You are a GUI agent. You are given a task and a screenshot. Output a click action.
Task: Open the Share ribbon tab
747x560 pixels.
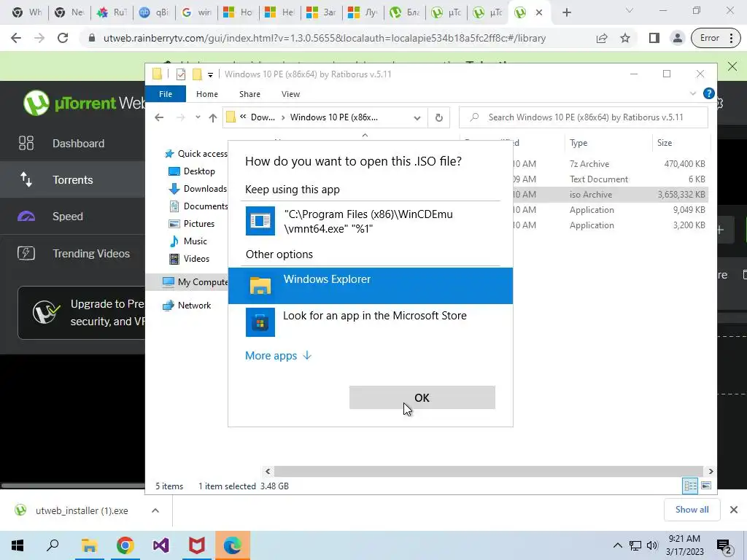[249, 94]
